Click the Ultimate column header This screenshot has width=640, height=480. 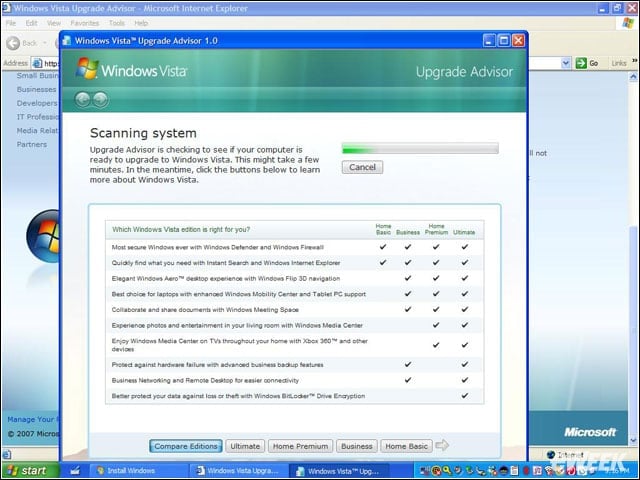point(464,232)
